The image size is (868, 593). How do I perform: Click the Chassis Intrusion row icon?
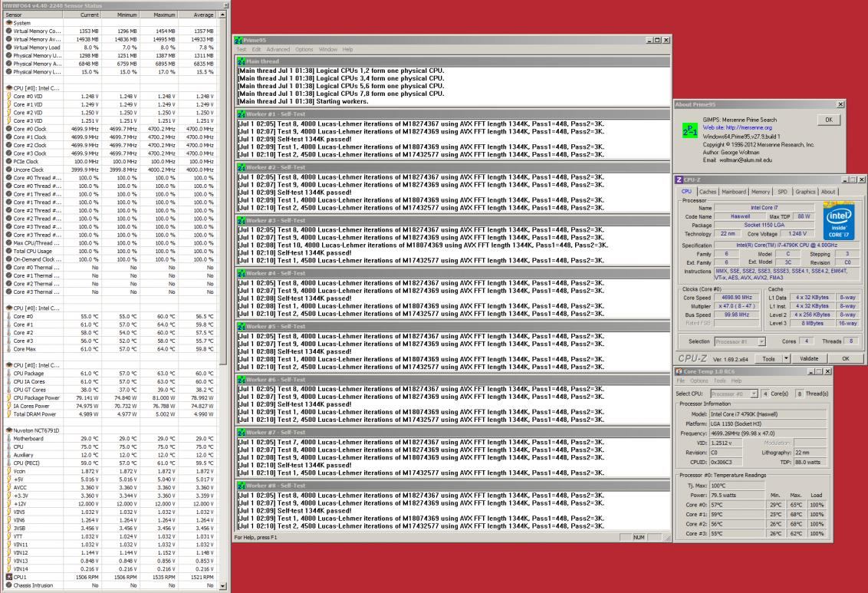coord(9,585)
